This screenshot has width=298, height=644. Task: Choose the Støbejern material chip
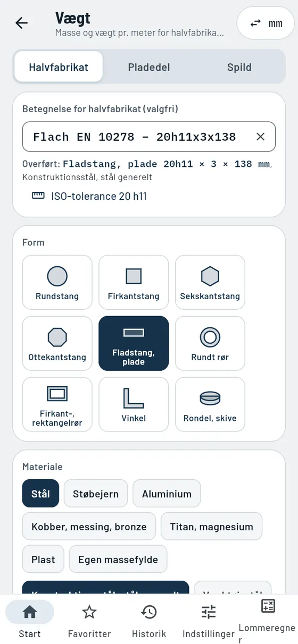pos(96,494)
